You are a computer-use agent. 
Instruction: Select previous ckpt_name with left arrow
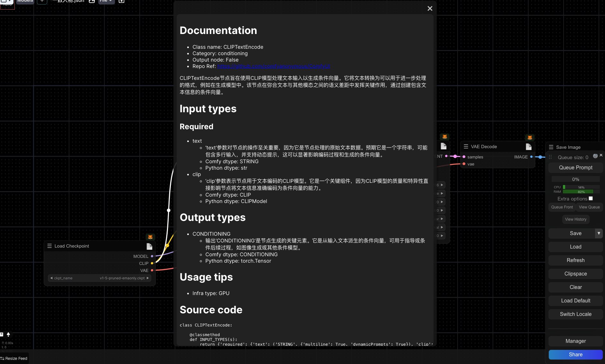(51, 278)
